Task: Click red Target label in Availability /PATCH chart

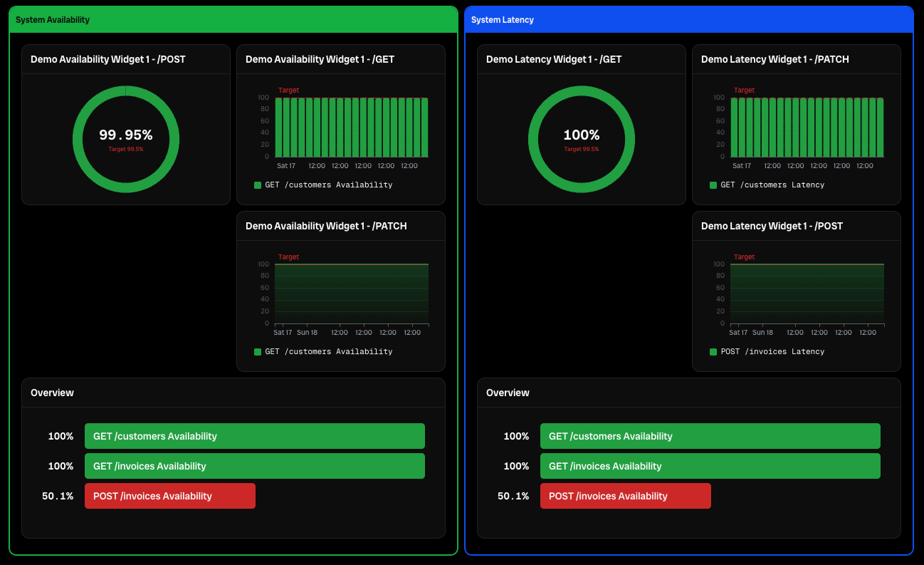Action: coord(288,257)
